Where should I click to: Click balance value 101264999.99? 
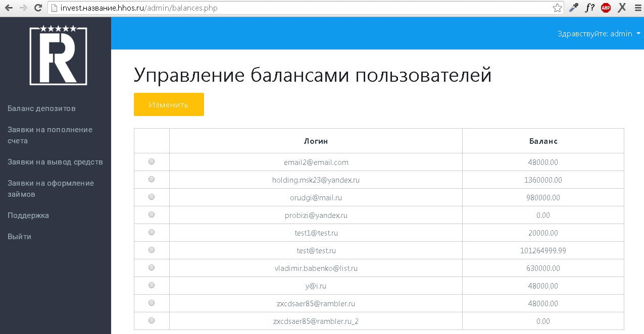[x=543, y=251]
